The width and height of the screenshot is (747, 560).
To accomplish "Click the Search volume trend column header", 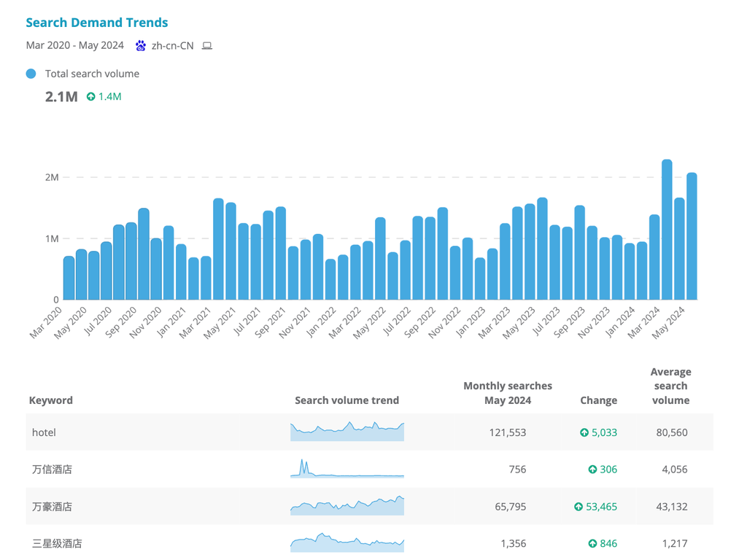I will tap(347, 400).
